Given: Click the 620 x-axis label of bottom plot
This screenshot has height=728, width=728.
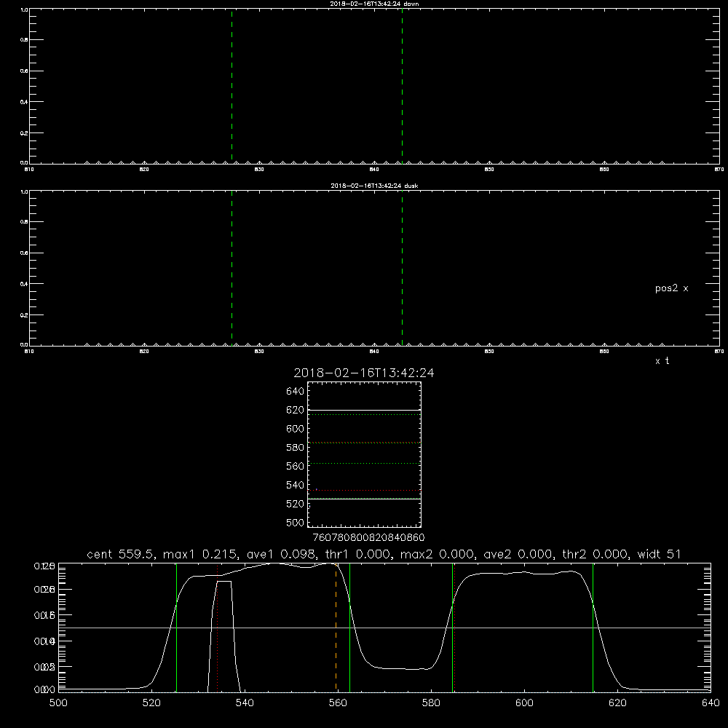Looking at the screenshot, I should [617, 703].
